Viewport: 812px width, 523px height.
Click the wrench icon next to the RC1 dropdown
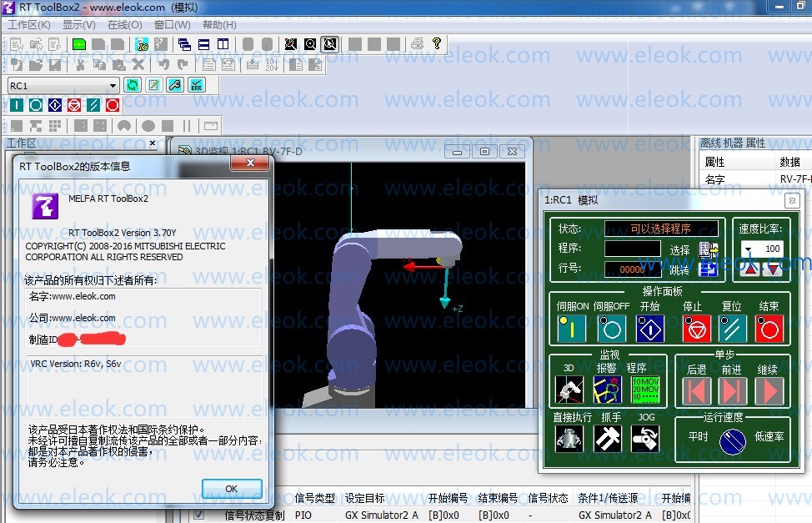[x=175, y=85]
